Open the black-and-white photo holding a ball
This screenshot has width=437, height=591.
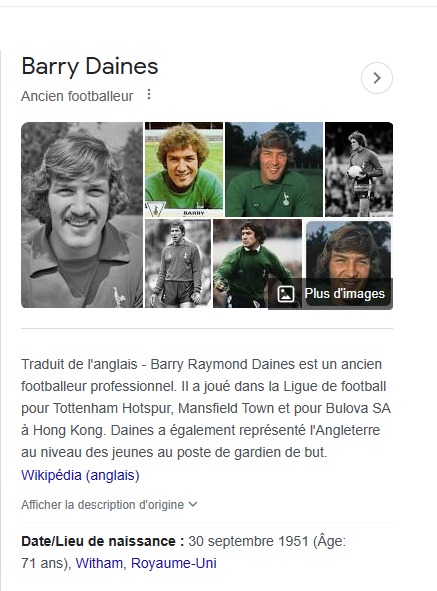[359, 169]
